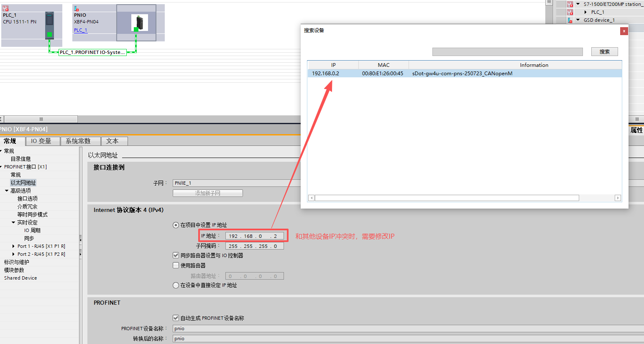The image size is (644, 344).
Task: Click PLC_1 maintenance error icon in network view
Action: [5, 8]
